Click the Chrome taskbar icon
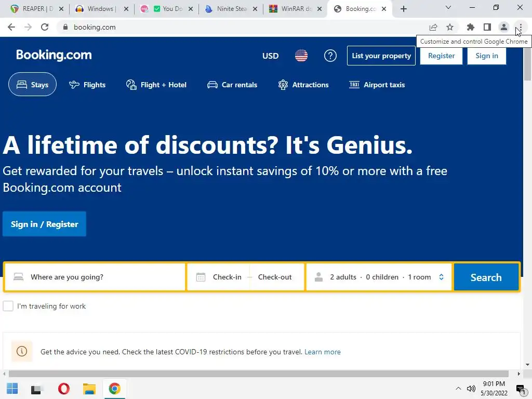 coord(114,389)
